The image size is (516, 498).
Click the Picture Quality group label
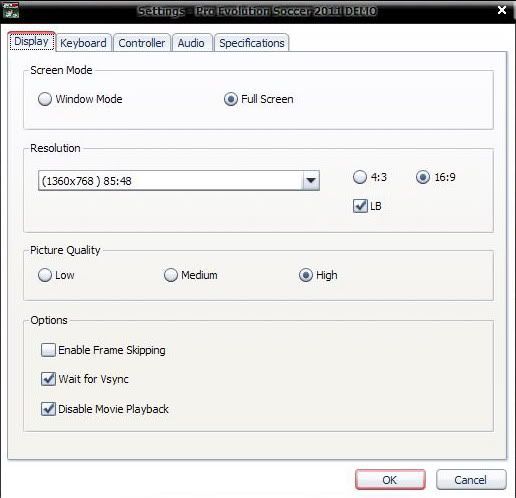click(65, 250)
